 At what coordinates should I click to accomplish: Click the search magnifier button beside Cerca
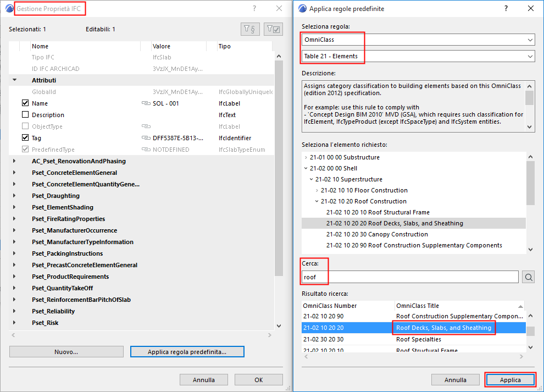[529, 277]
